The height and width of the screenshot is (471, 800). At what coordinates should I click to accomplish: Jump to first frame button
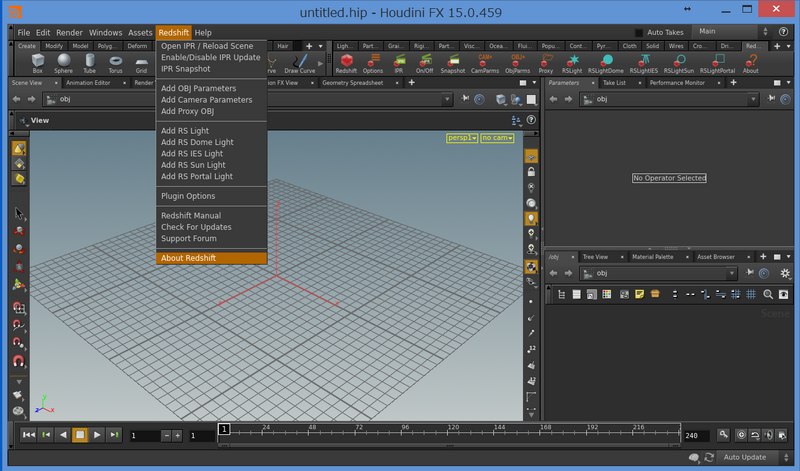[x=29, y=435]
